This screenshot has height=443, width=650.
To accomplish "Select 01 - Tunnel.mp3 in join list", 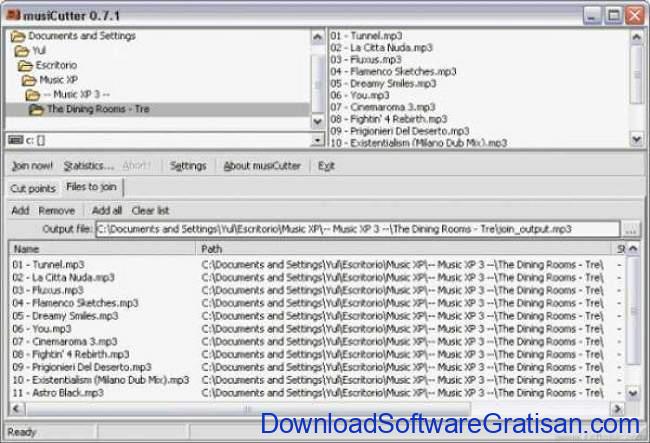I will pyautogui.click(x=49, y=264).
